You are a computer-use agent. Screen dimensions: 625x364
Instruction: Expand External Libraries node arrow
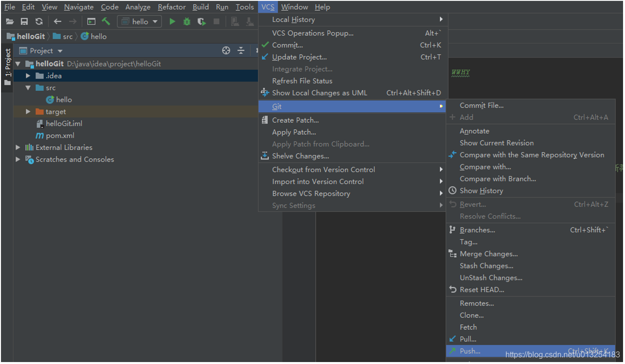point(18,147)
